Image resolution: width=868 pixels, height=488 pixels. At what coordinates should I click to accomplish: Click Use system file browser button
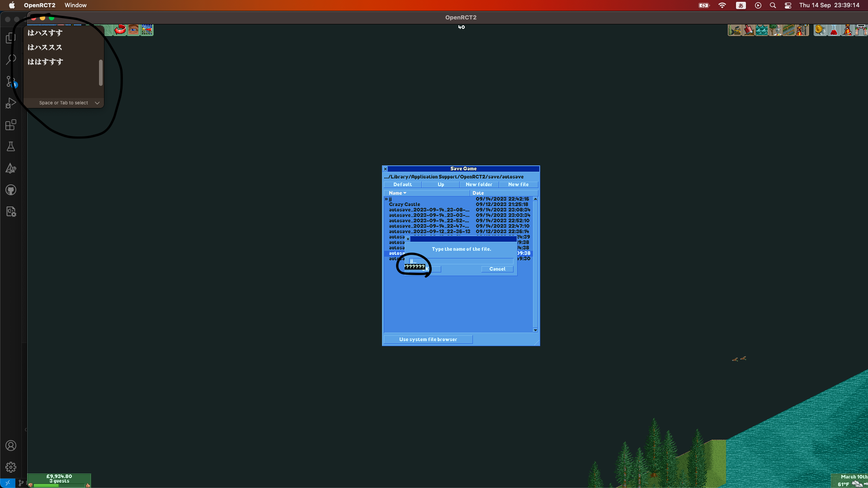click(x=428, y=339)
